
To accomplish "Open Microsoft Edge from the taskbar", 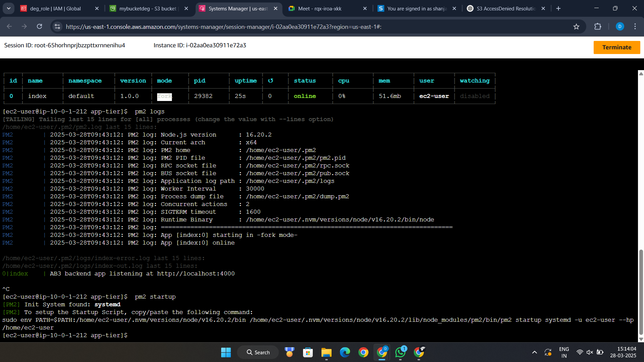I will coord(345,353).
